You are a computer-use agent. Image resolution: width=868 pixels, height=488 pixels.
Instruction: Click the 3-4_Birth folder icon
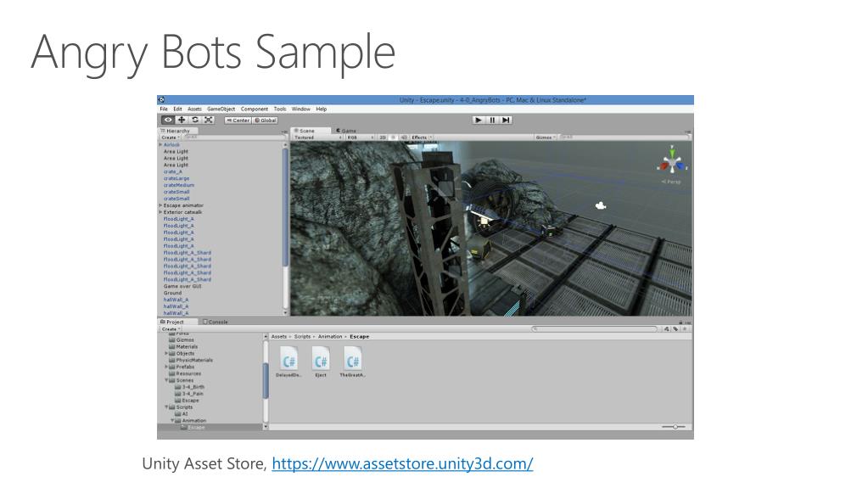pos(178,387)
